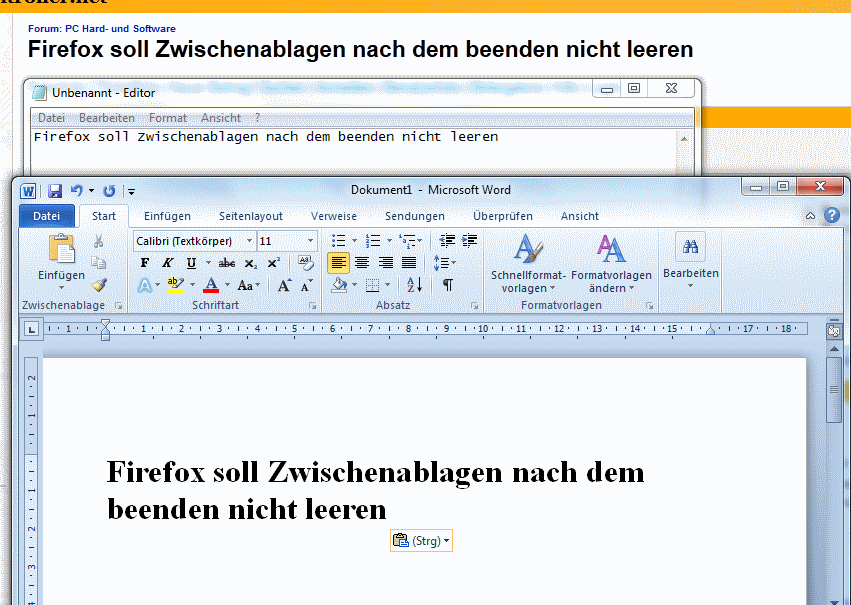
Task: Click the multilevel list icon
Action: (407, 241)
